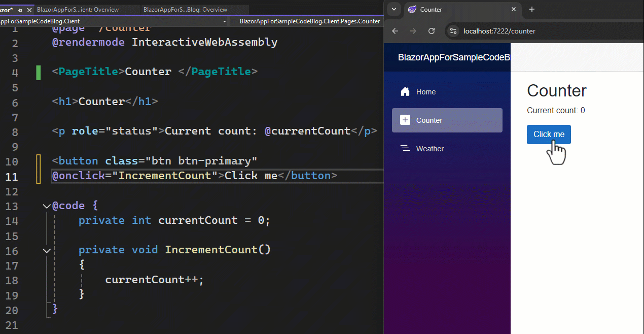This screenshot has width=644, height=334.
Task: Click the browser back arrow
Action: pyautogui.click(x=395, y=31)
